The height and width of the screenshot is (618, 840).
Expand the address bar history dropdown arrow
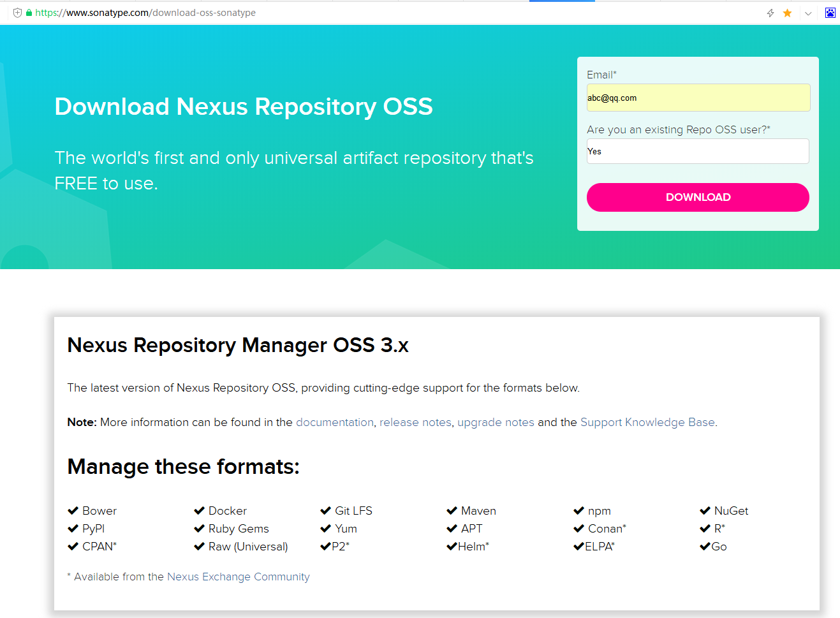click(808, 13)
